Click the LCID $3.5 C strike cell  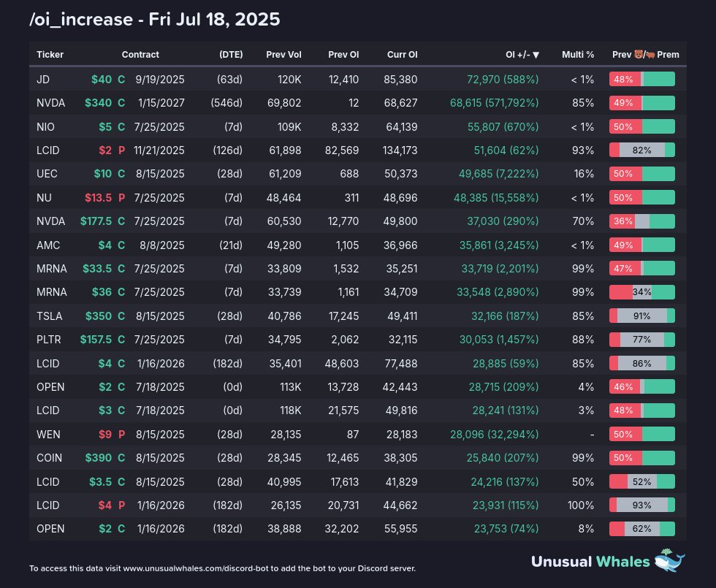[x=107, y=481]
